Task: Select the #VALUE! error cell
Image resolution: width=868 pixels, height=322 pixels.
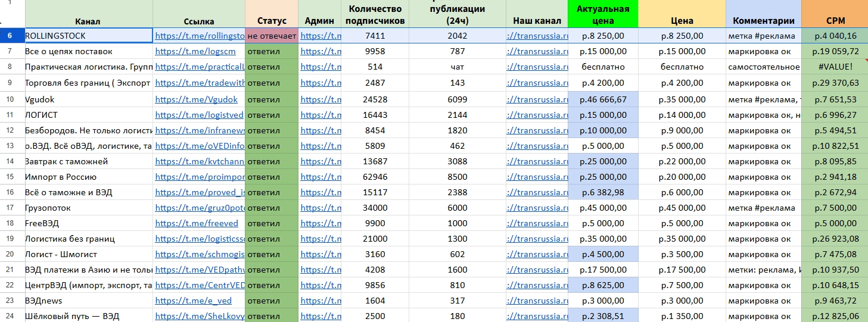Action: (835, 67)
